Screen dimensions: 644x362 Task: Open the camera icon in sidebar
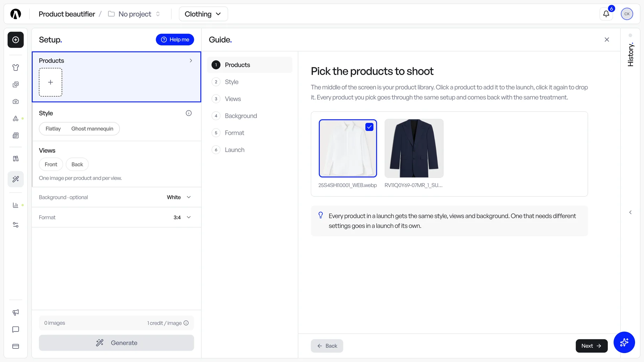(x=16, y=102)
